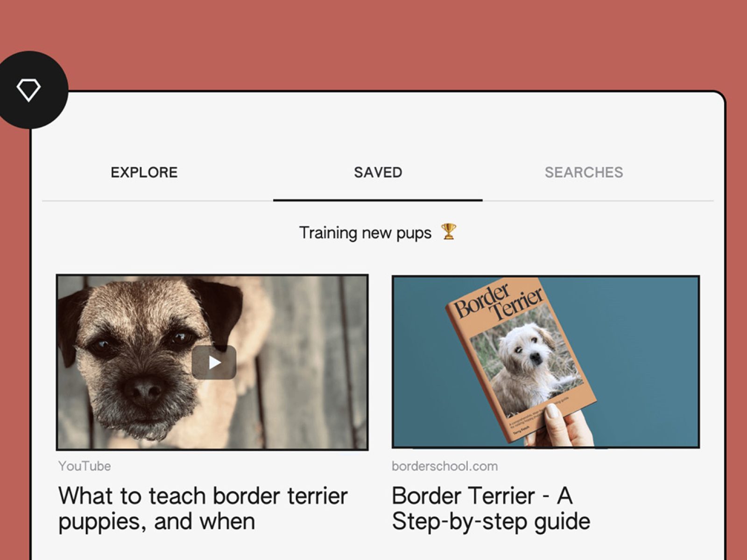Open the SEARCHES tab
Image resolution: width=747 pixels, height=560 pixels.
coord(584,172)
